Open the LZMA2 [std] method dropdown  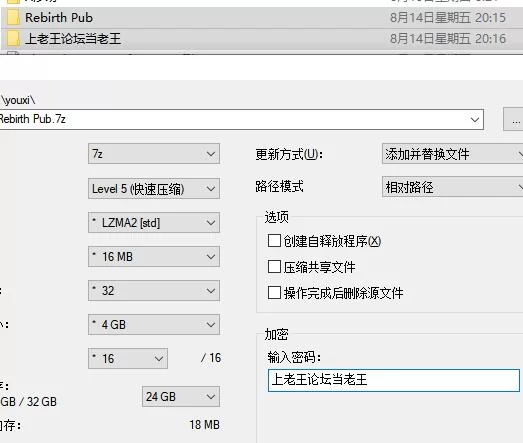[x=154, y=223]
